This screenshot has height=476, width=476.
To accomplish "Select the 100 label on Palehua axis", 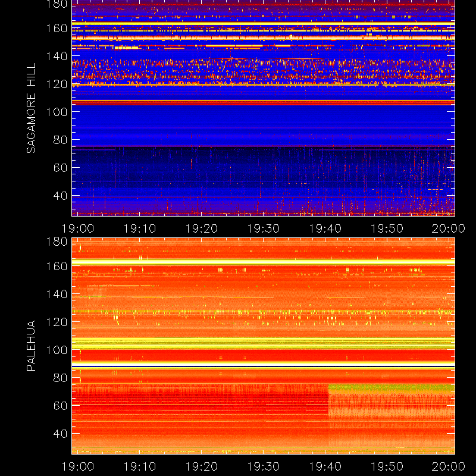I will click(57, 350).
